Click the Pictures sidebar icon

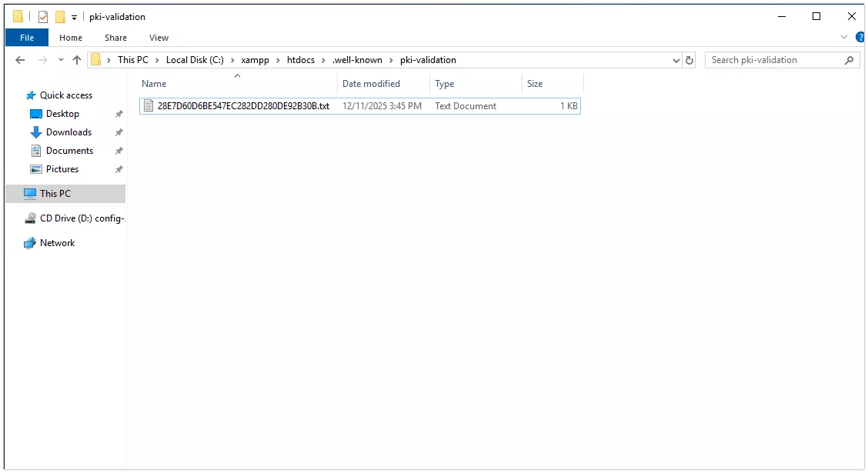(37, 168)
